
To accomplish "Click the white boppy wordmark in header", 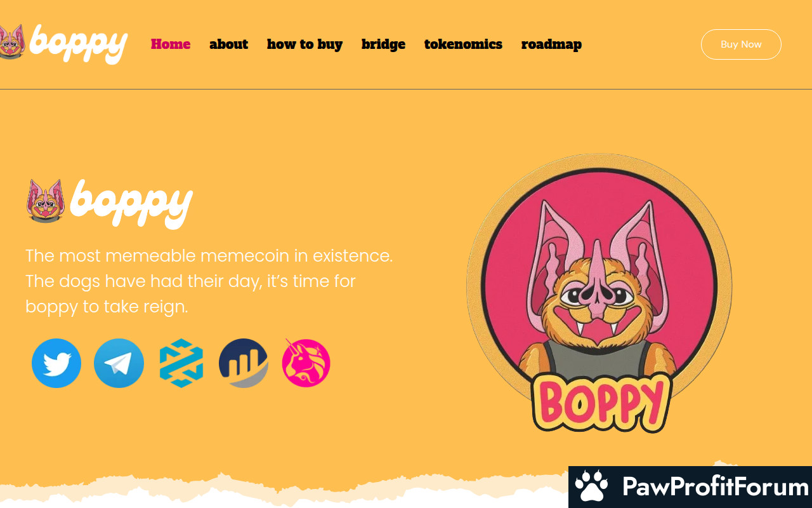I will coord(79,44).
